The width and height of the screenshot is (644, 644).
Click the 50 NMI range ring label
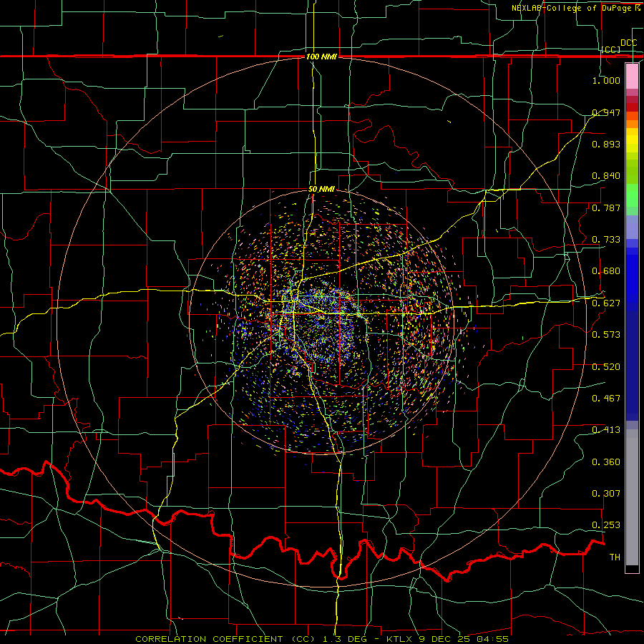(321, 190)
